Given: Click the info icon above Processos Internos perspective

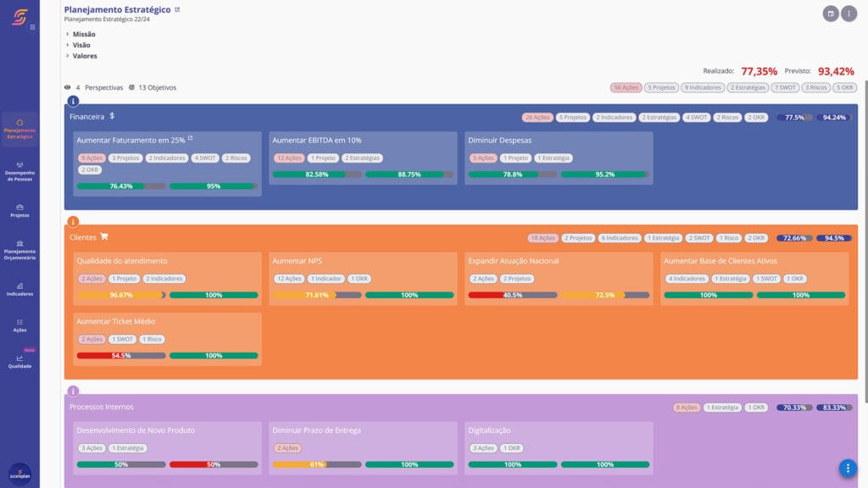Looking at the screenshot, I should [73, 391].
